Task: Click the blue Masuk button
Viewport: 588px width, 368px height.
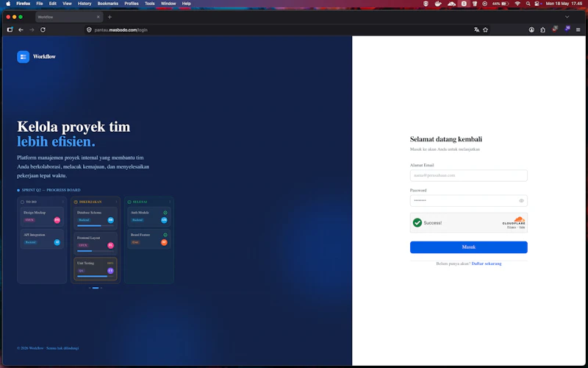Action: 468,247
